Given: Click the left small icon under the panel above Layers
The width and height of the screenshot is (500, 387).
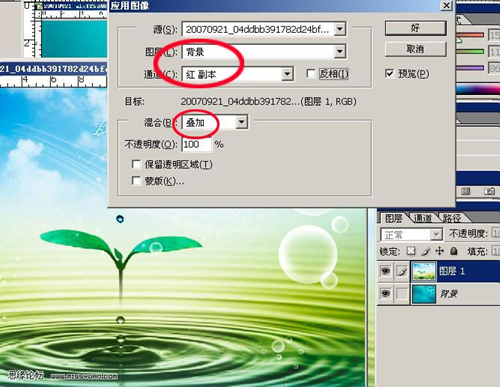Looking at the screenshot, I should pyautogui.click(x=465, y=191).
